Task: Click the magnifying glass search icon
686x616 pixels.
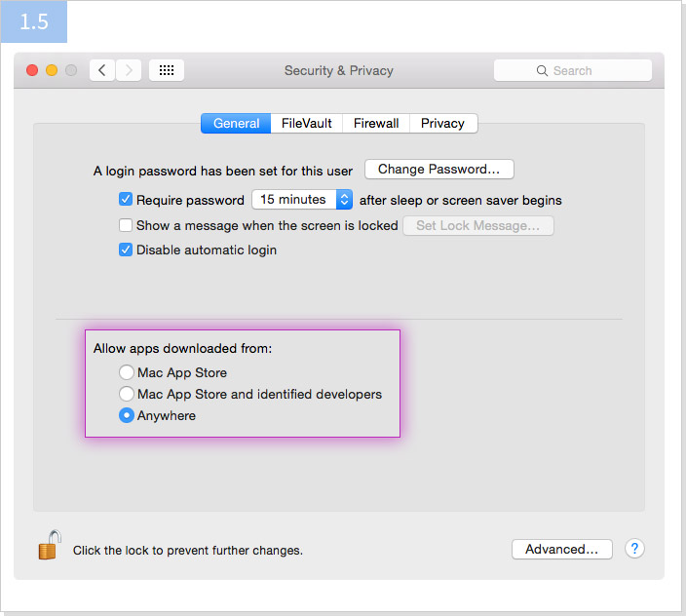Action: 542,70
